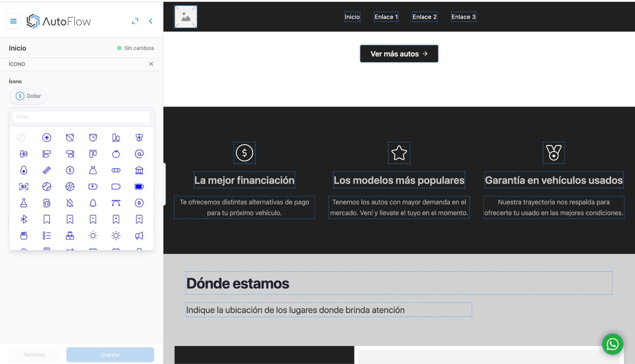Open the WhatsApp chat button
This screenshot has width=635, height=364.
612,344
